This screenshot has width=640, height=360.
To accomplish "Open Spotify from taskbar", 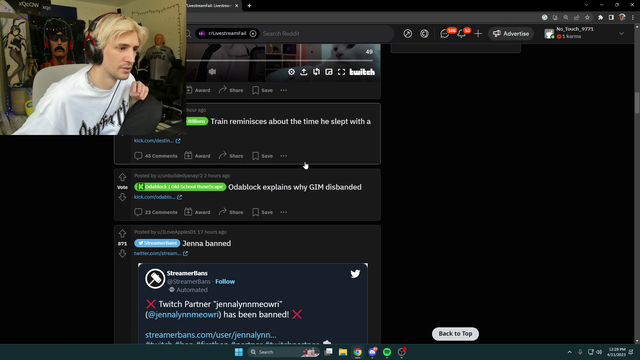I will 387,352.
